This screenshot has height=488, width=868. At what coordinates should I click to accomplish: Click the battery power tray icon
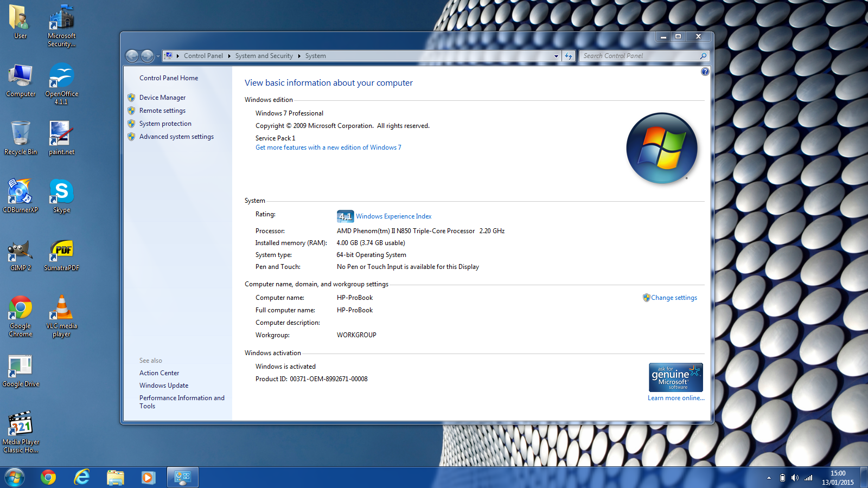click(782, 478)
